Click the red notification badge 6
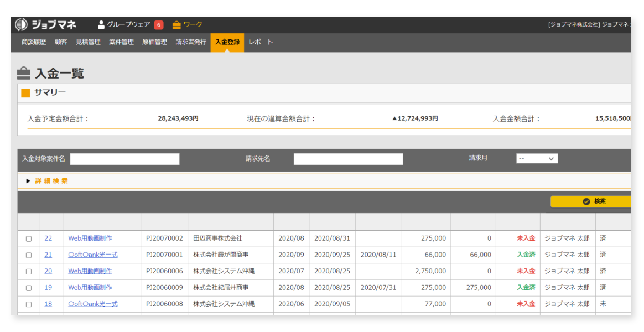This screenshot has height=332, width=644. tap(158, 25)
